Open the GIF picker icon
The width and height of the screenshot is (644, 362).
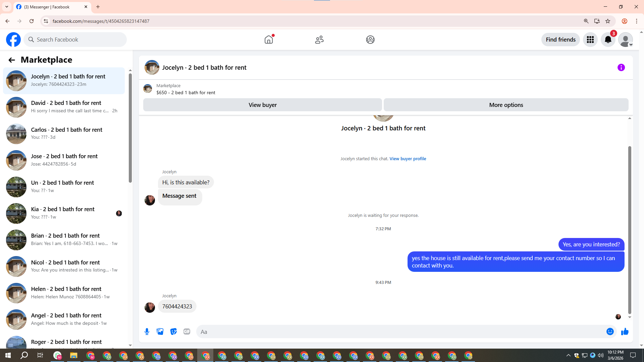coord(187,331)
